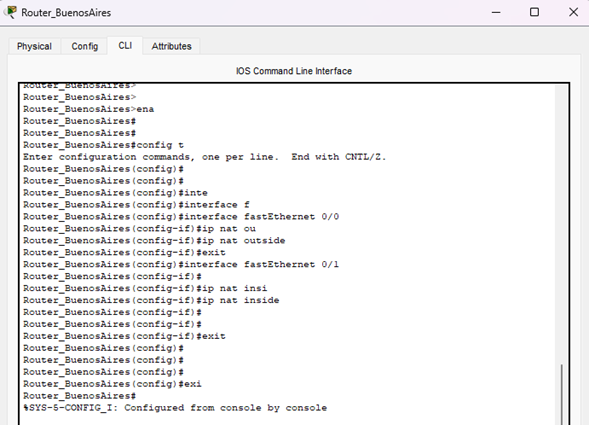Click the scrollbar track above the thumb
This screenshot has height=425, width=589.
[x=562, y=224]
